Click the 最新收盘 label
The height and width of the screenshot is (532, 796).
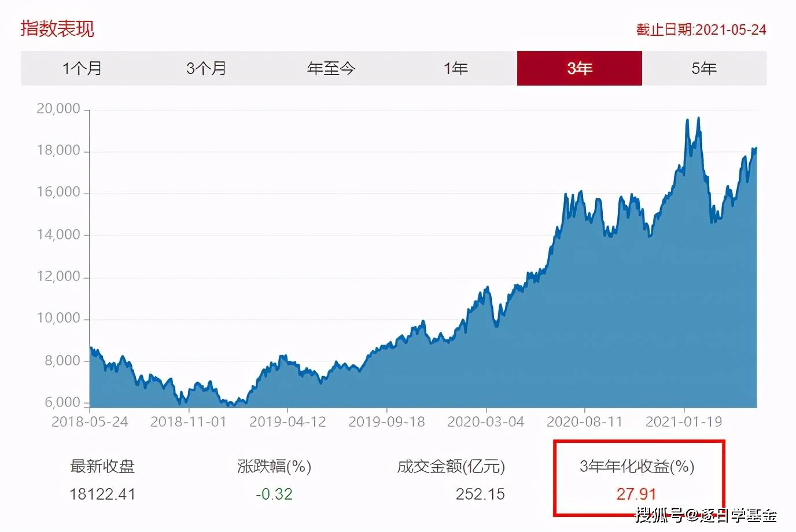pyautogui.click(x=102, y=466)
